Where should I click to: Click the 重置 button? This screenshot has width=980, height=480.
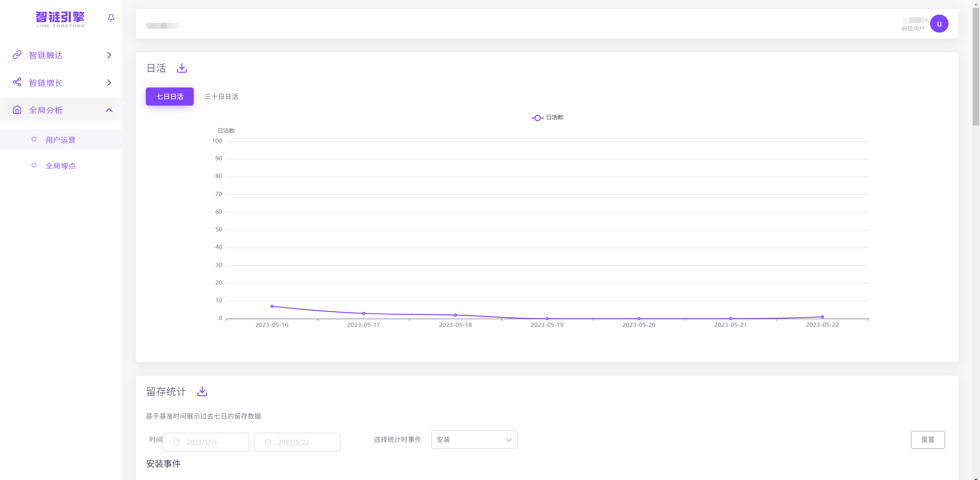pyautogui.click(x=928, y=440)
